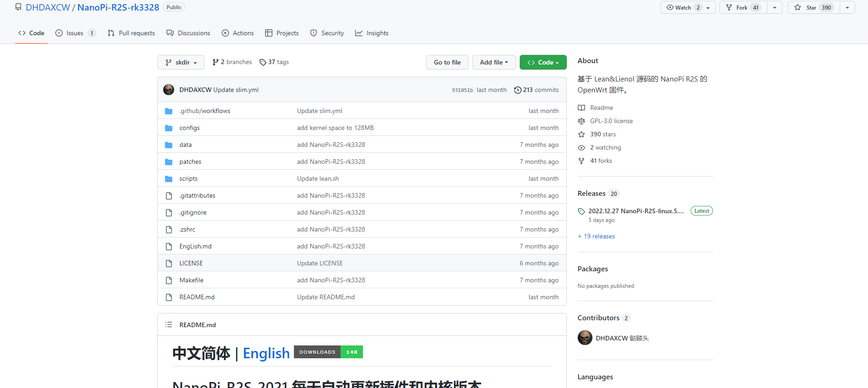Viewport: 868px width, 388px height.
Task: Open the Issues tab
Action: pos(75,33)
